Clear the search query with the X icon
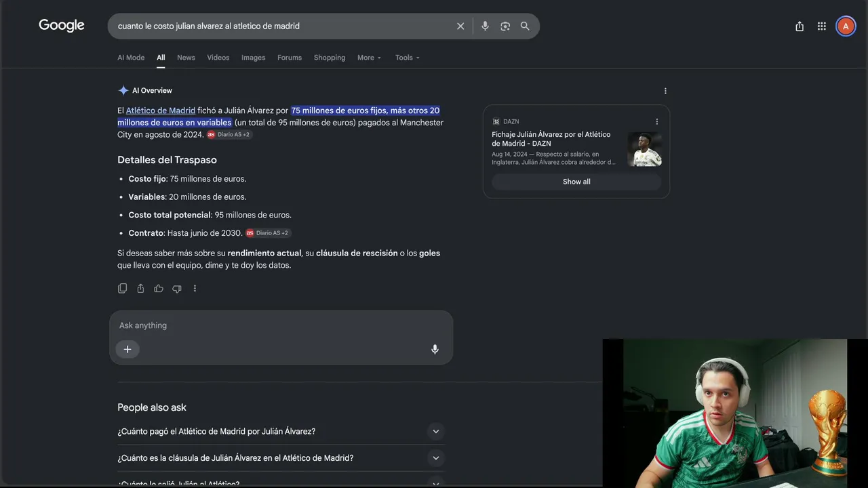This screenshot has height=488, width=868. (460, 26)
